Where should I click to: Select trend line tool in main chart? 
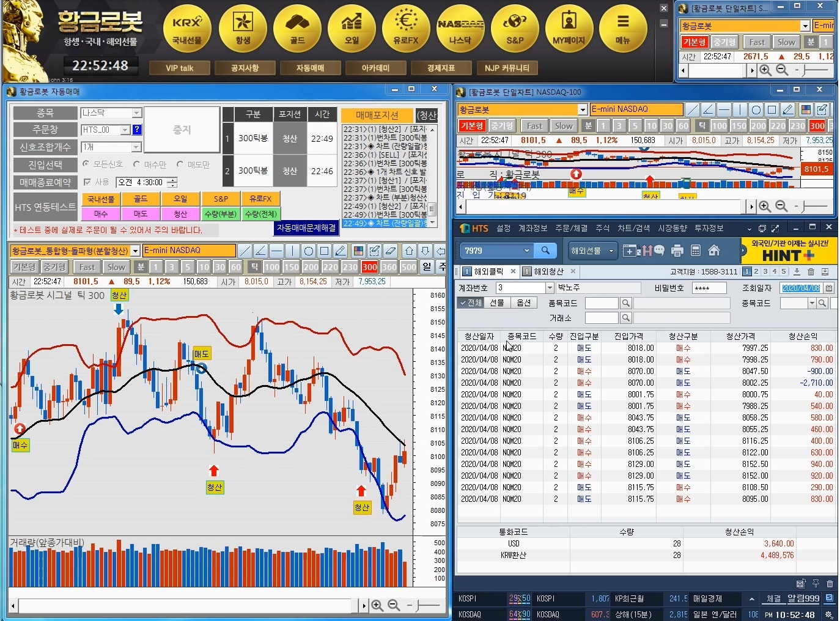point(245,251)
